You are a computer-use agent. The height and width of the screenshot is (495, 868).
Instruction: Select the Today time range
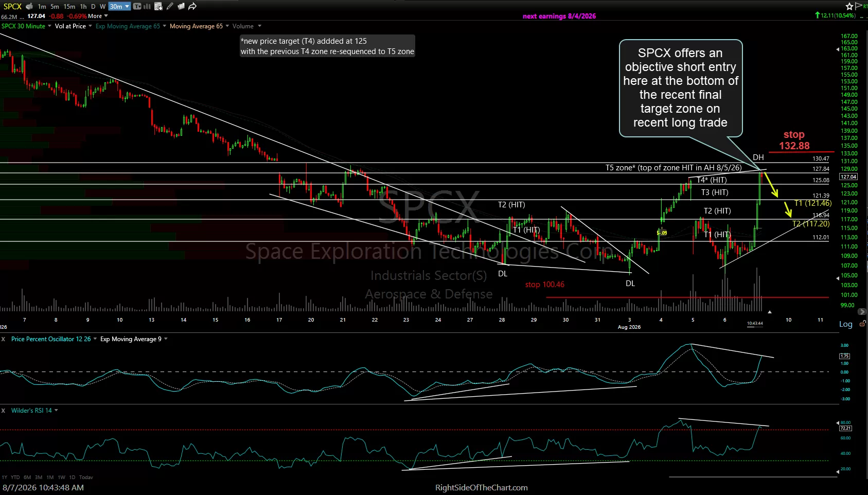click(86, 478)
